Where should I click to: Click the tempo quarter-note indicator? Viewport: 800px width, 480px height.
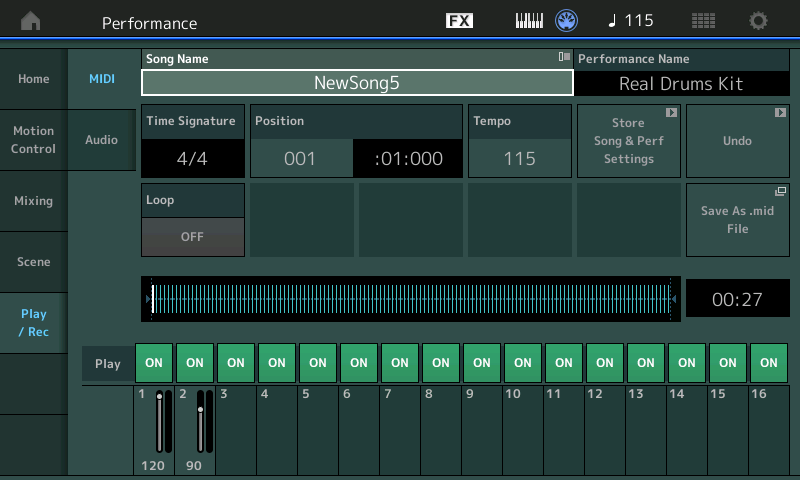click(631, 21)
